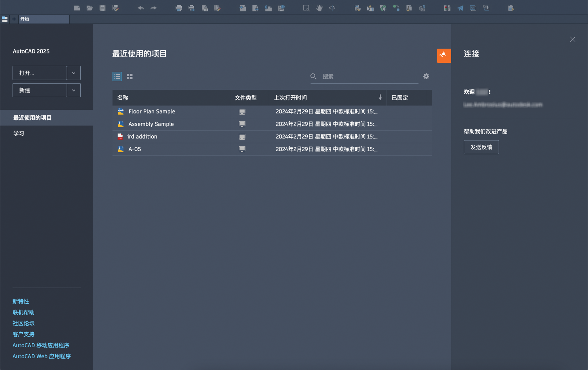Viewport: 588px width, 370px height.
Task: Click the Batch Plot printer-with-arrow icon
Action: coord(192,8)
